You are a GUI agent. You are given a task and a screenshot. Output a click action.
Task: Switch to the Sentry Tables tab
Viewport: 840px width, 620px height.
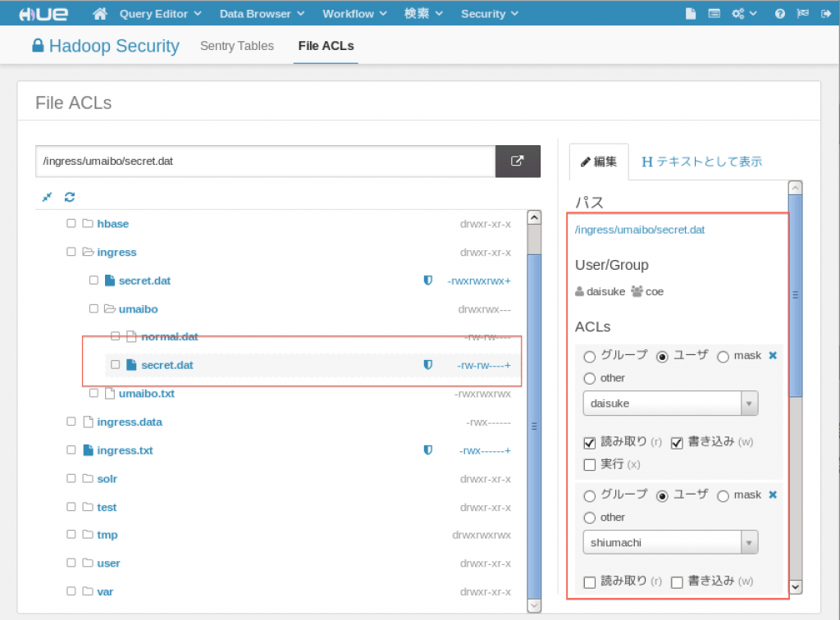coord(237,46)
